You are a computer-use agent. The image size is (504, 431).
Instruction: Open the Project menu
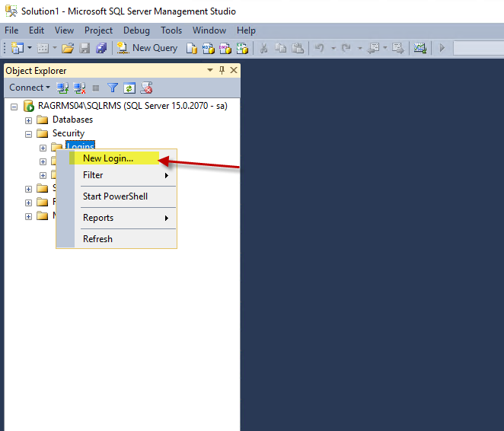point(98,30)
